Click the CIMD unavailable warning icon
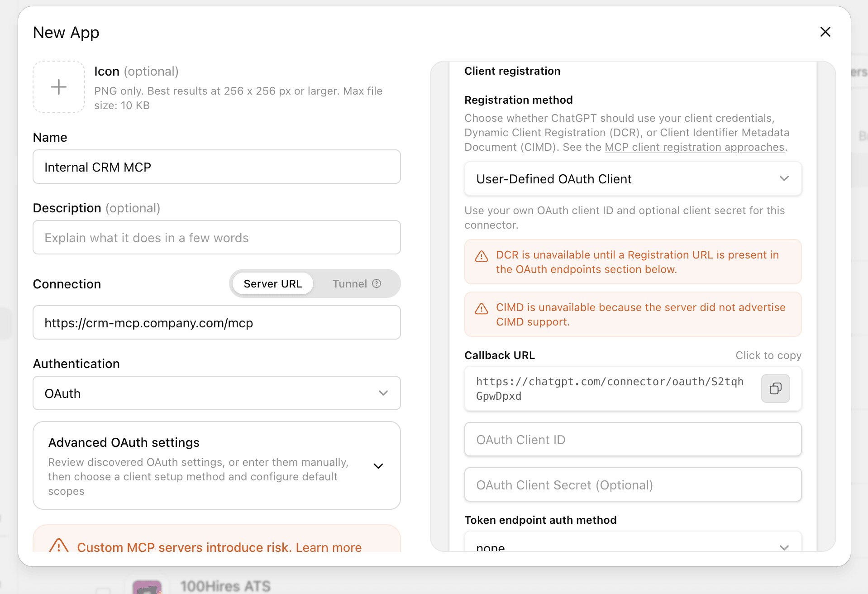Screen dimensions: 868x594 click(482, 309)
